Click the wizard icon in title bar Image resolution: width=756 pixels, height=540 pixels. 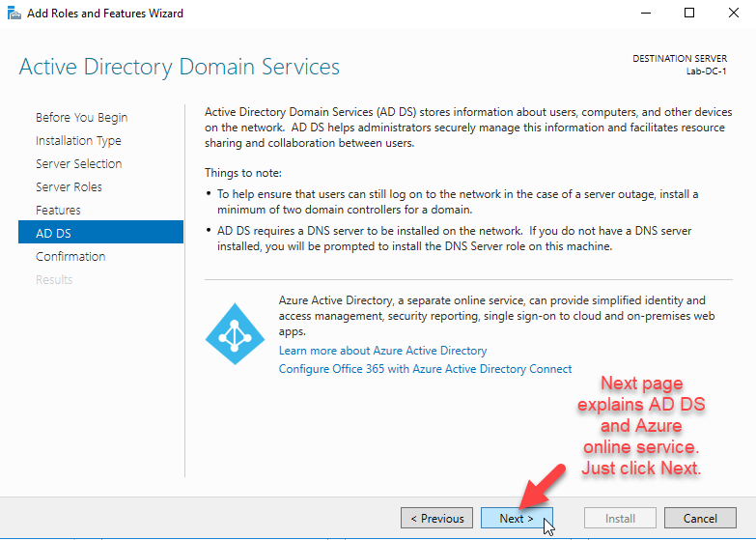[x=14, y=13]
